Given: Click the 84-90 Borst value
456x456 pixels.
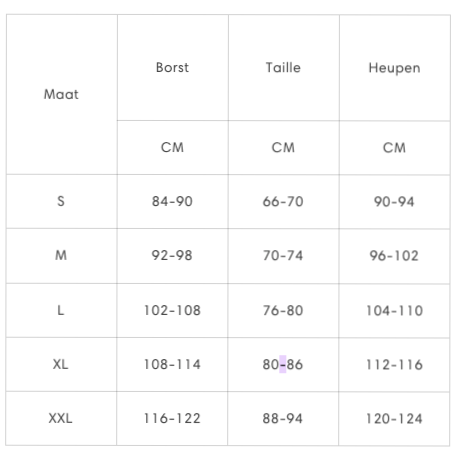Looking at the screenshot, I should [x=172, y=201].
